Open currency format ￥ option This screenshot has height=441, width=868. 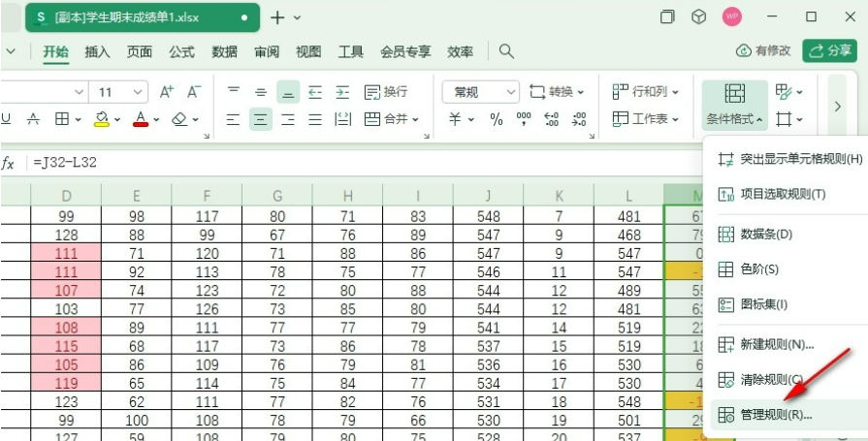[x=456, y=119]
